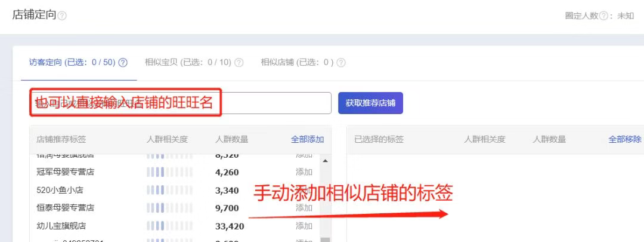The width and height of the screenshot is (644, 242).
Task: Switch to the 相似店铺 tab
Action: (x=296, y=62)
